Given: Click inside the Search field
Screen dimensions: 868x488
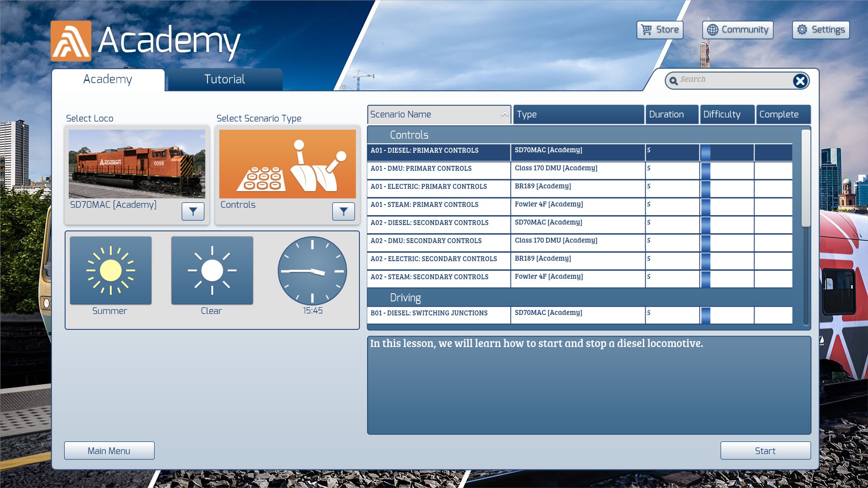Looking at the screenshot, I should [732, 80].
